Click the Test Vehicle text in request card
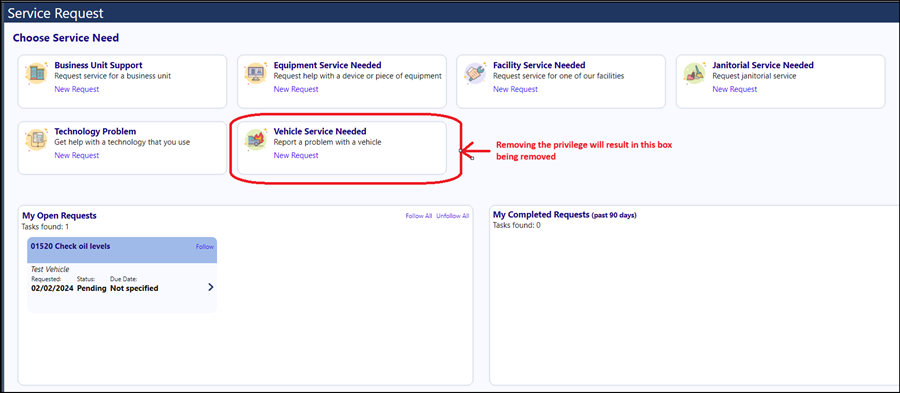This screenshot has height=393, width=900. 50,269
